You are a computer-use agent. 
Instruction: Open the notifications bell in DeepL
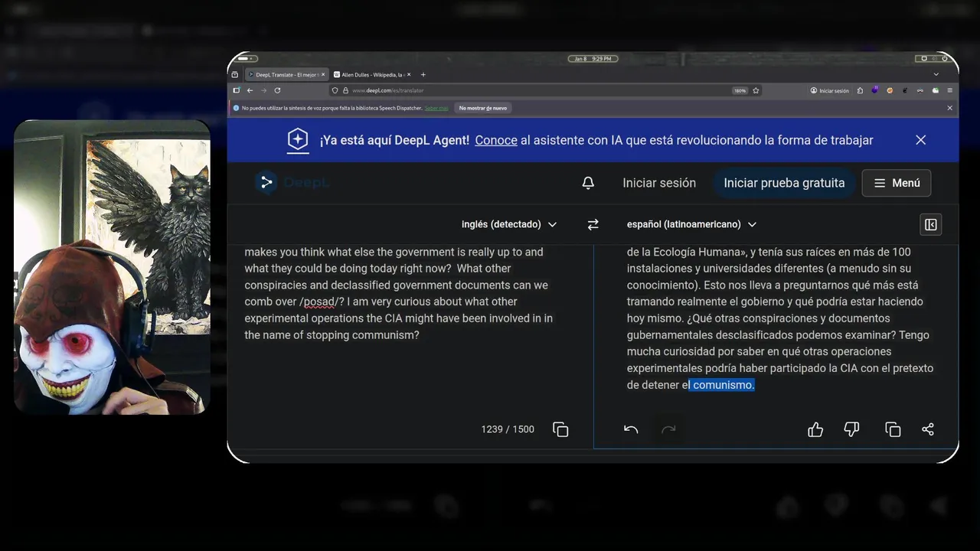pyautogui.click(x=588, y=183)
